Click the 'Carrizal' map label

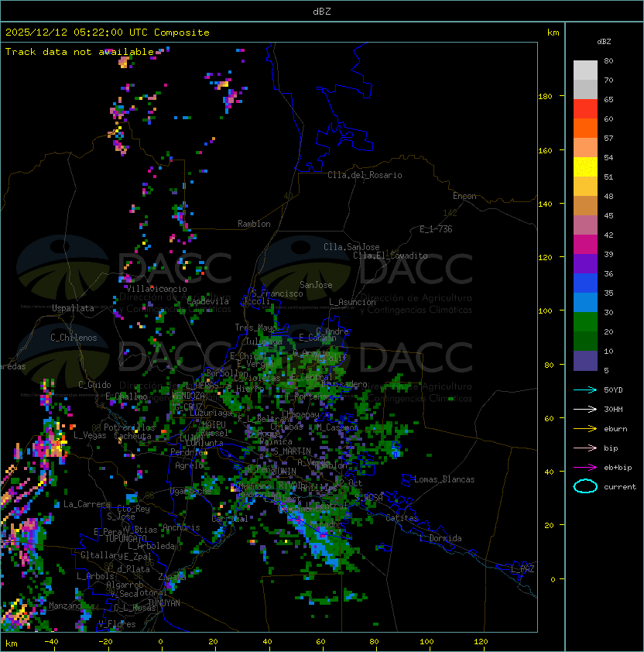[230, 519]
